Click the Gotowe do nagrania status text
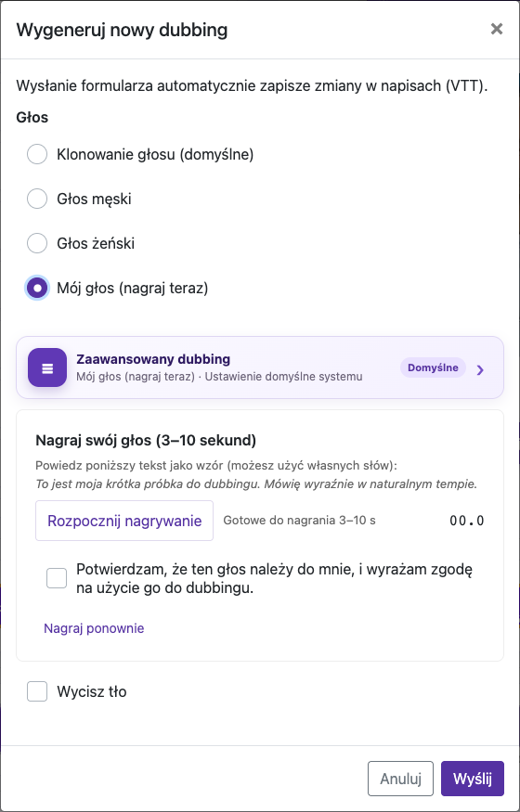The image size is (520, 812). point(299,521)
